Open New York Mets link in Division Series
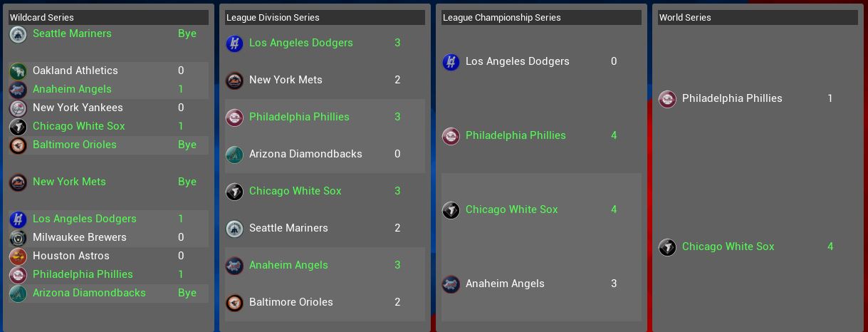 [x=286, y=80]
